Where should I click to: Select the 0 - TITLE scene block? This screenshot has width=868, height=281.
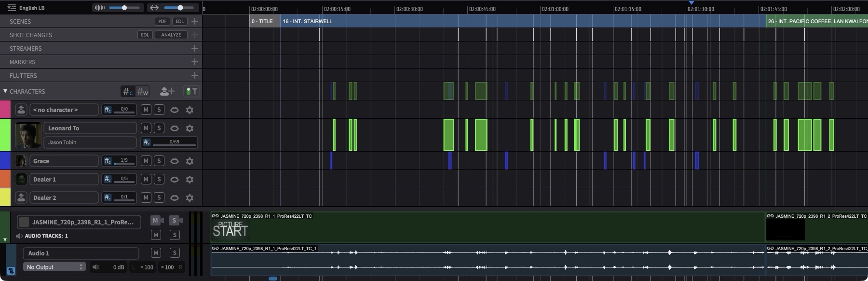coord(265,21)
